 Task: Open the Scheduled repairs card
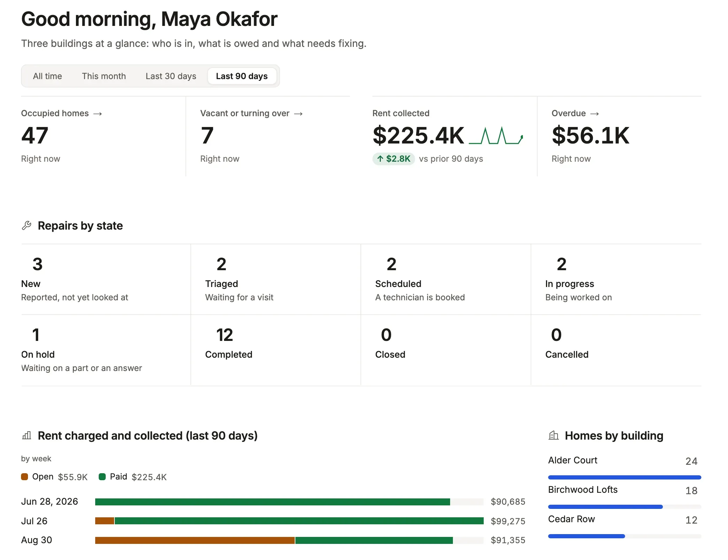[446, 279]
